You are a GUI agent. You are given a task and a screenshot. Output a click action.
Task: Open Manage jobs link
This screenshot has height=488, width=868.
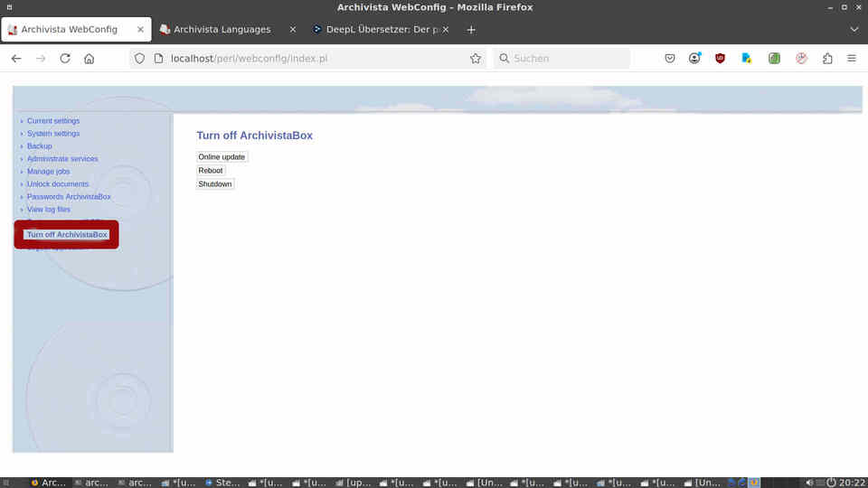tap(48, 172)
